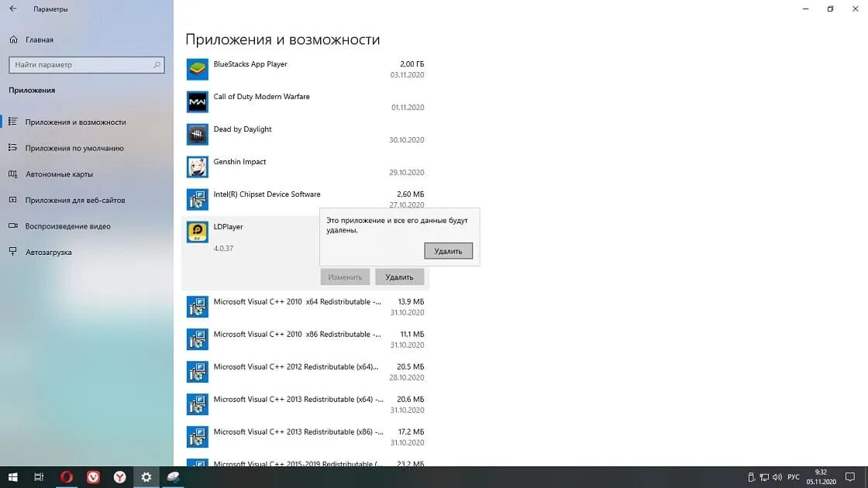
Task: Open the notification center icon
Action: point(850,477)
